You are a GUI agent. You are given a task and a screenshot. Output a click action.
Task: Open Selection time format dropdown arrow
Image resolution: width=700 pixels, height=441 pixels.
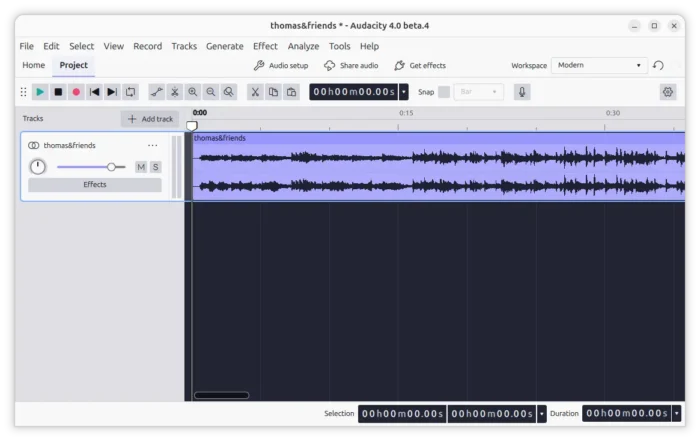click(x=542, y=414)
